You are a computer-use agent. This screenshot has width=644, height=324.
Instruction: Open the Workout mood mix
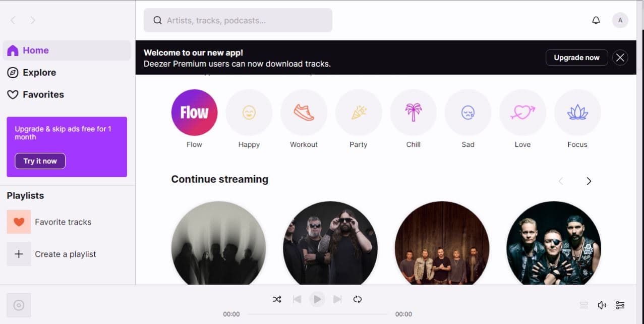tap(304, 112)
